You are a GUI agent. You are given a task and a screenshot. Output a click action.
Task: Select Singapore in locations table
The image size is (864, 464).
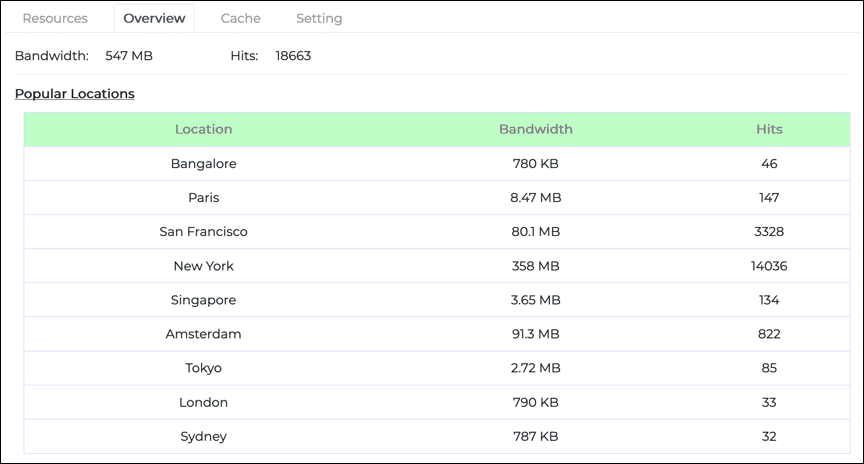tap(203, 300)
